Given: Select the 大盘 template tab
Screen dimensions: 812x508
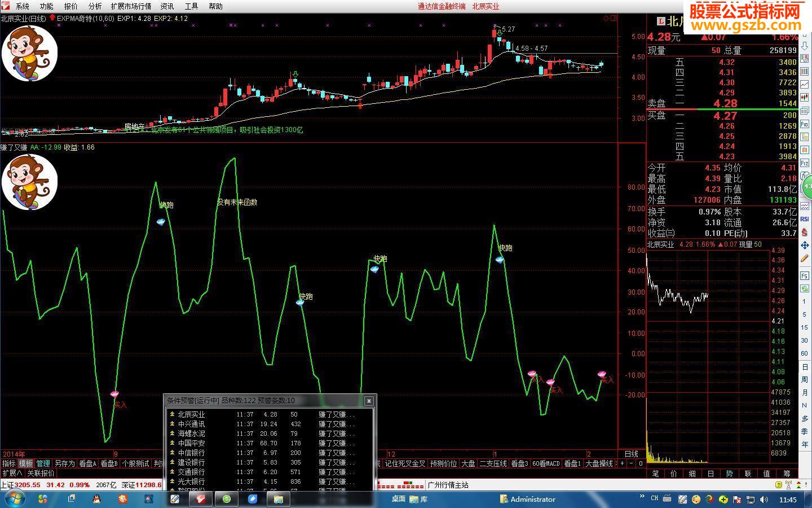Looking at the screenshot, I should [468, 463].
